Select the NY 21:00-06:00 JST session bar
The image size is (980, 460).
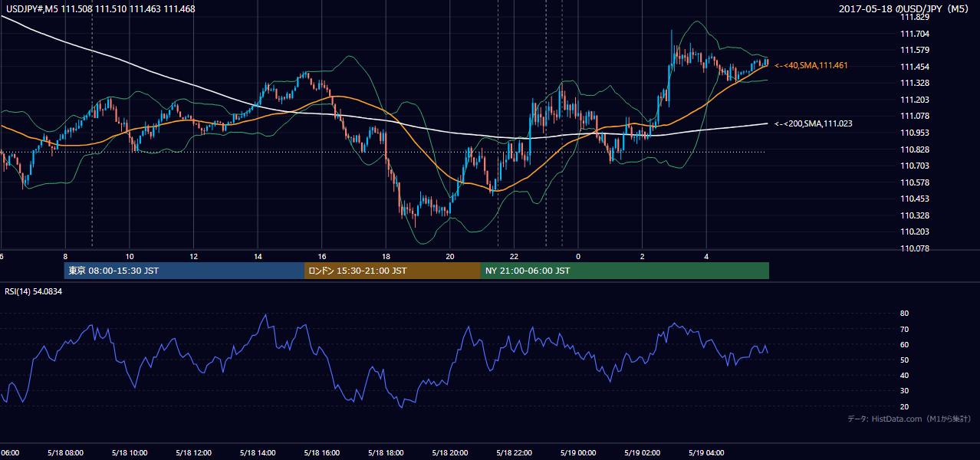[625, 271]
